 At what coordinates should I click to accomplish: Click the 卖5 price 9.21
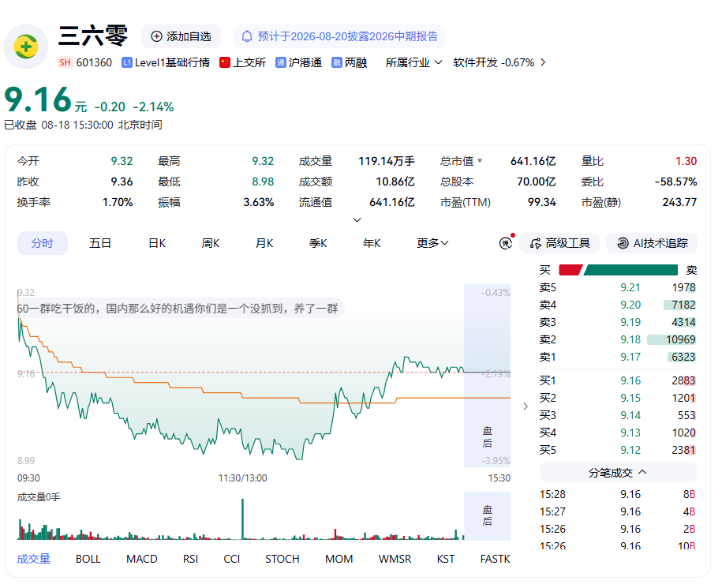[x=630, y=287]
